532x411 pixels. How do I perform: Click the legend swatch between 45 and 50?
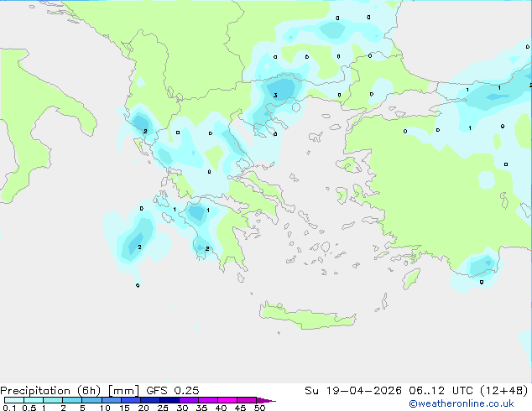[x=247, y=400]
